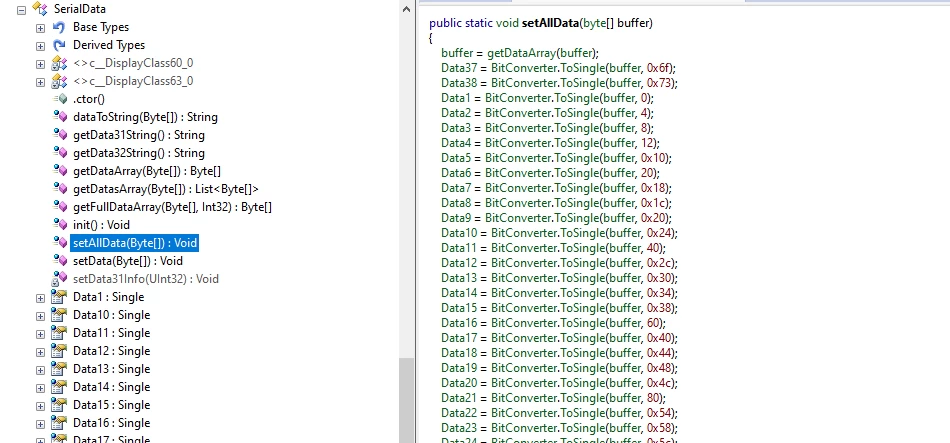Screen dimensions: 950x443
Task: Select getFullDataArray(Byte[], Int32) method
Action: pyautogui.click(x=172, y=207)
